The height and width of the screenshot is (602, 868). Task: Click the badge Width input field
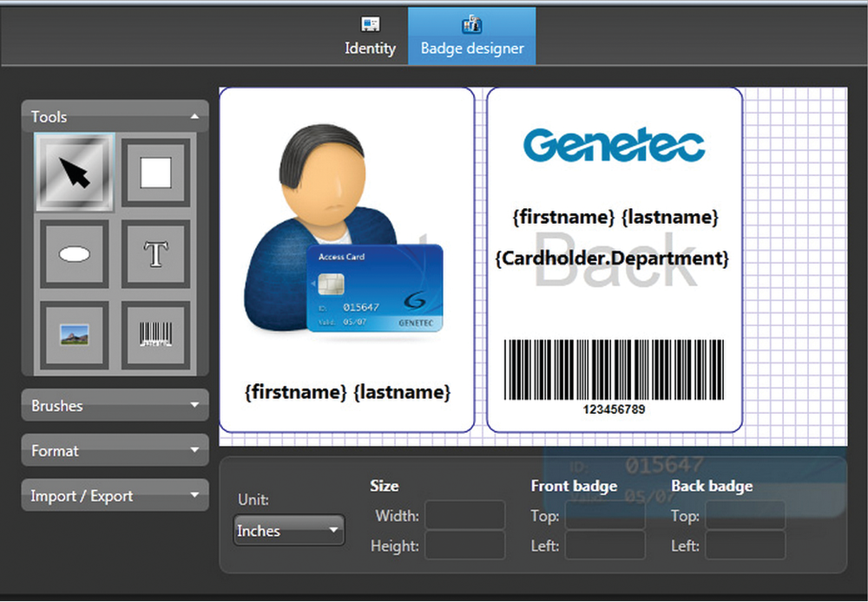point(464,515)
